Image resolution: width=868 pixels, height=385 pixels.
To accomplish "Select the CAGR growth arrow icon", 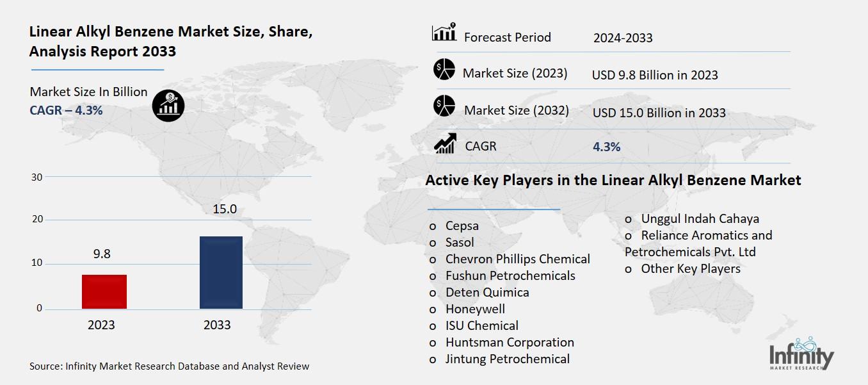I will click(444, 143).
